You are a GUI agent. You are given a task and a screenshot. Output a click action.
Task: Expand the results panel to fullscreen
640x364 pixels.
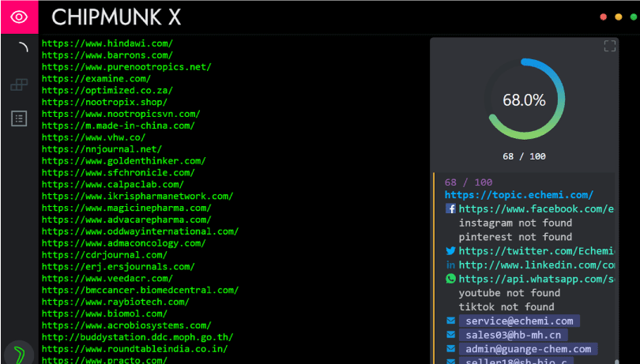[x=609, y=46]
